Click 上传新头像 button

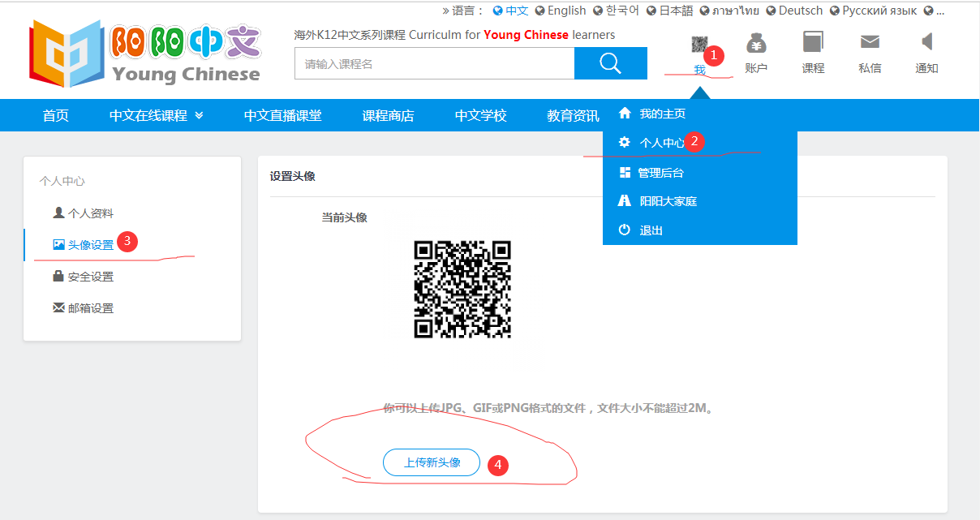pos(432,462)
